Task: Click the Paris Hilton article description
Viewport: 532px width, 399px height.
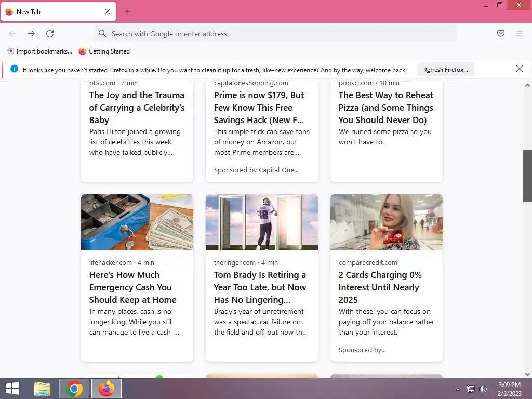Action: 135,142
